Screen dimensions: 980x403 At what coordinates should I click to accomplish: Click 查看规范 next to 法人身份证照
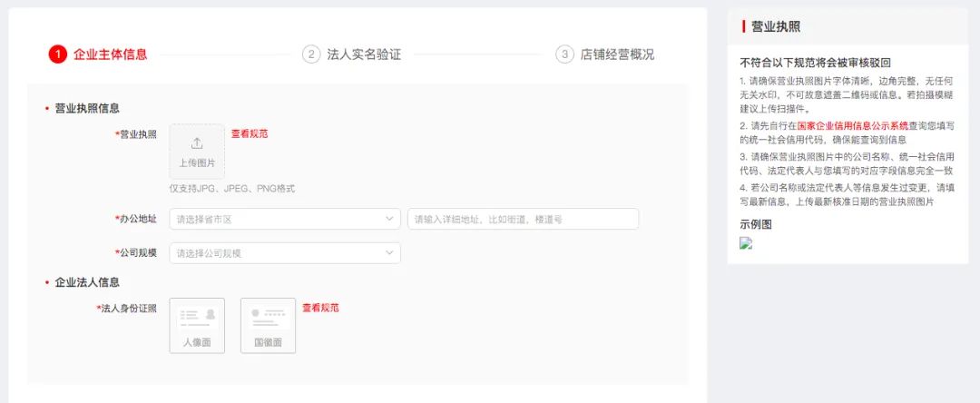(x=320, y=308)
